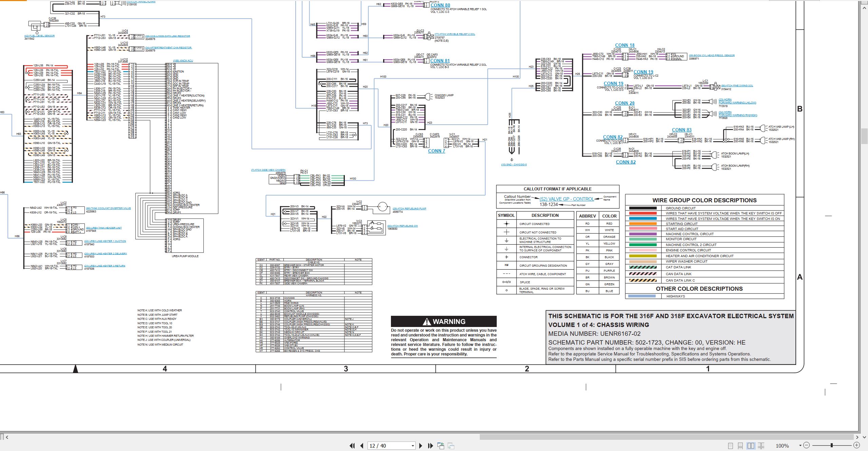The width and height of the screenshot is (868, 451).
Task: Open the zoom level dropdown arrow
Action: pos(800,445)
